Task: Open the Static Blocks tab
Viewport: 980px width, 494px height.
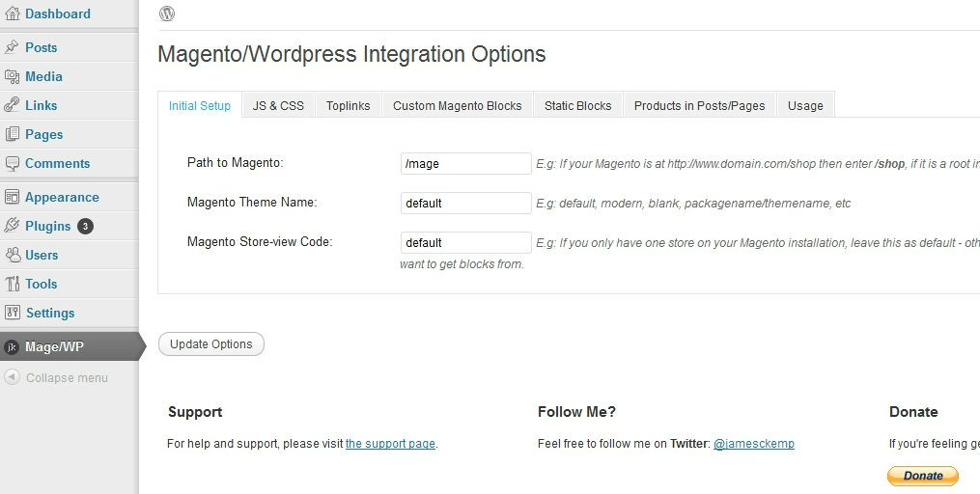Action: click(x=577, y=105)
